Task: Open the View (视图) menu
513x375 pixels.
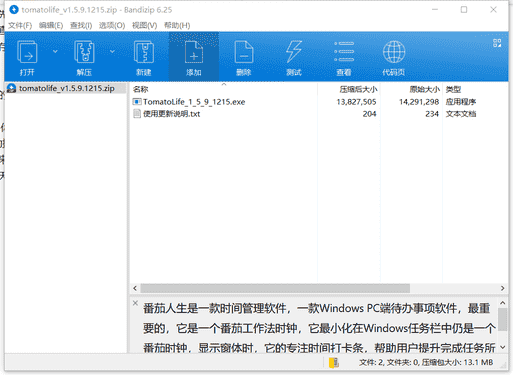Action: [x=144, y=25]
